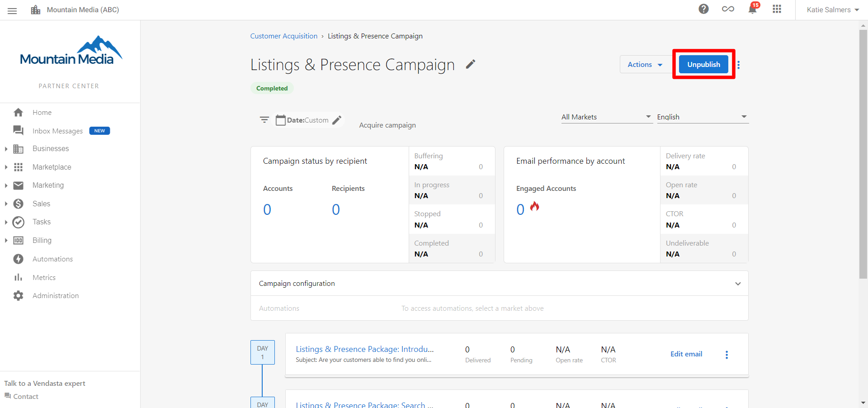This screenshot has height=408, width=868.
Task: Click the Metrics bar chart icon
Action: tap(18, 277)
